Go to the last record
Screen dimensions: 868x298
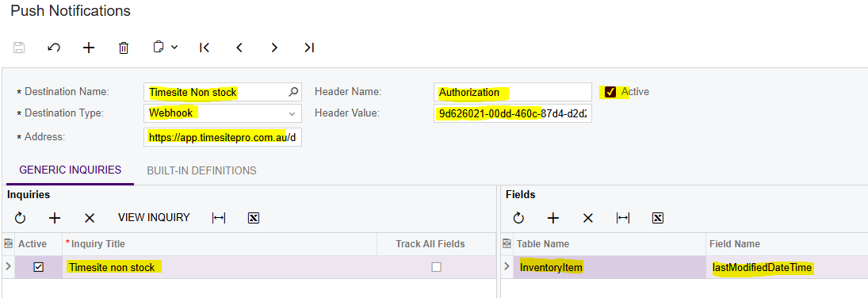309,48
